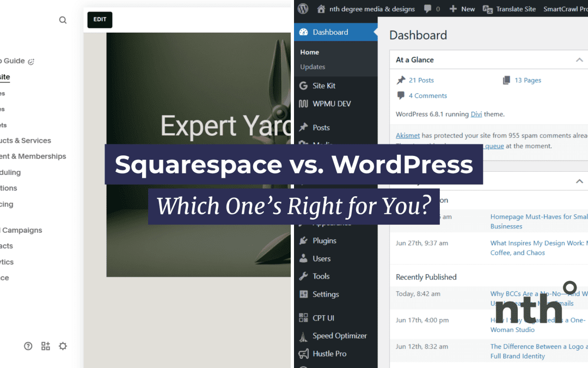Collapse the At a Glance panel
Screen dimensions: 588x368
(x=579, y=60)
